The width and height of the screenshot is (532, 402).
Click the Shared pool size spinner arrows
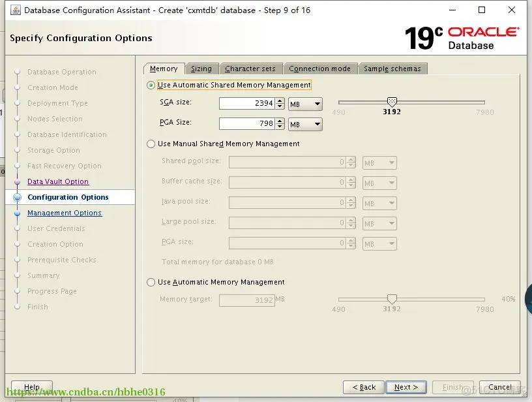351,162
